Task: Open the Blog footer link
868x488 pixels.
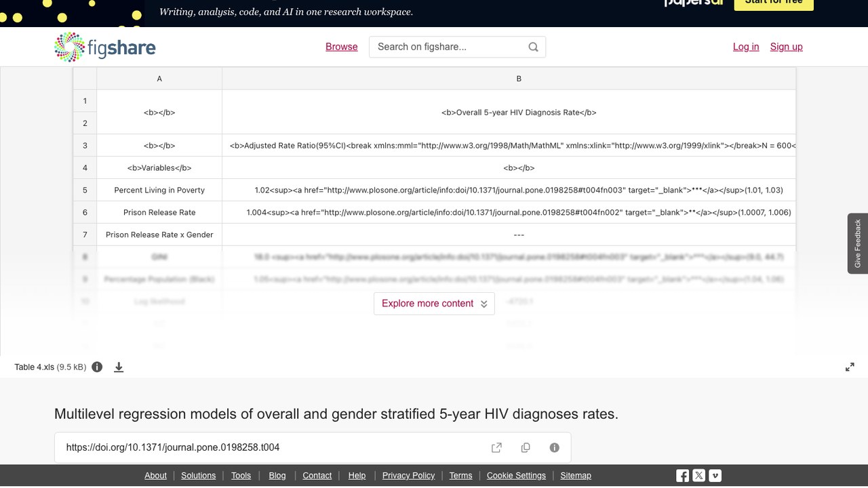Action: point(277,476)
